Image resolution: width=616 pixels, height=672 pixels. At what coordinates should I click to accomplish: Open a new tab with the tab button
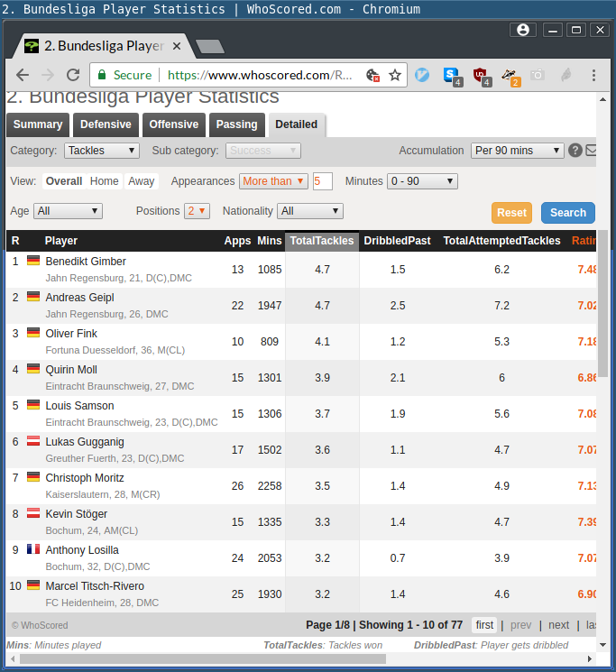[x=209, y=46]
